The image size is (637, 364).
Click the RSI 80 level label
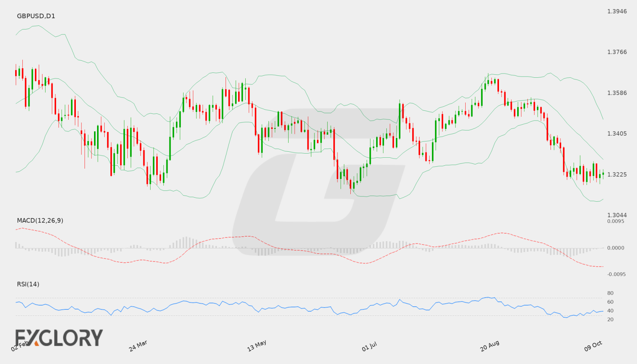[x=610, y=293]
